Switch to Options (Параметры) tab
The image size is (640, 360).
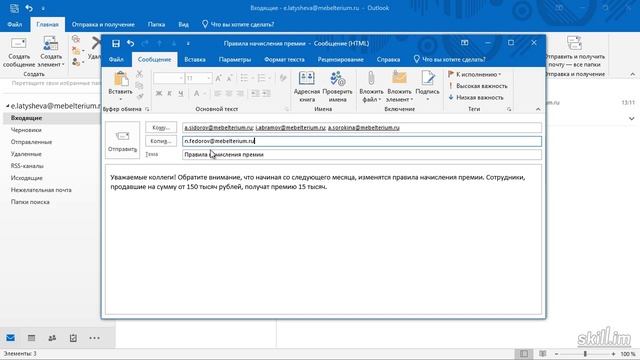(235, 60)
